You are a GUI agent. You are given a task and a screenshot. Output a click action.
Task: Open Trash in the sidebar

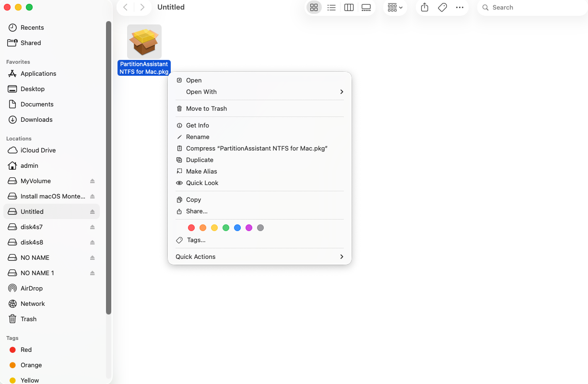(51, 319)
